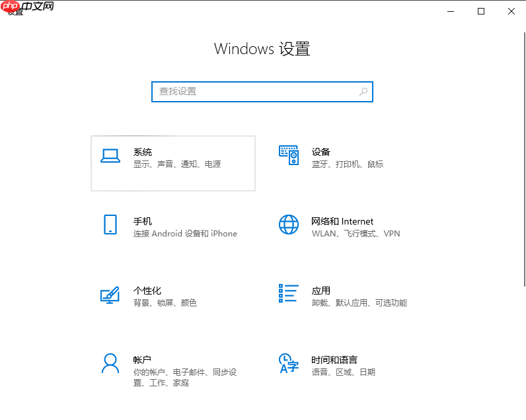
Task: Select the 帐户 category title
Action: (142, 360)
